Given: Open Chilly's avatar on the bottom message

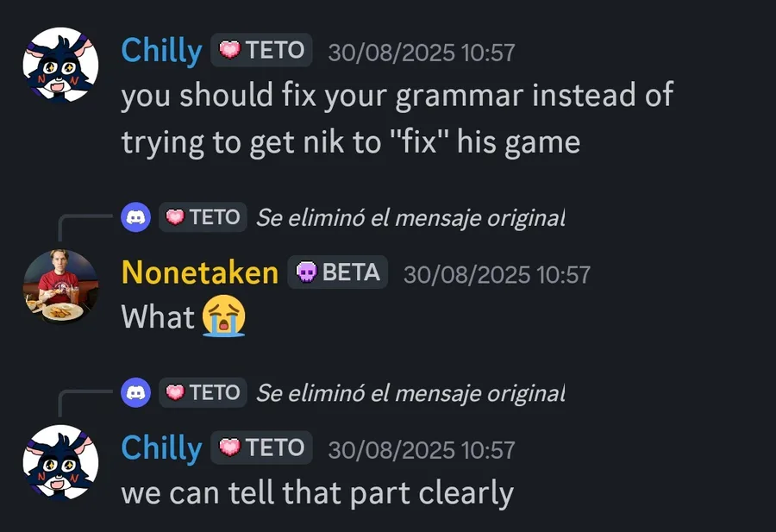Looking at the screenshot, I should pos(60,462).
